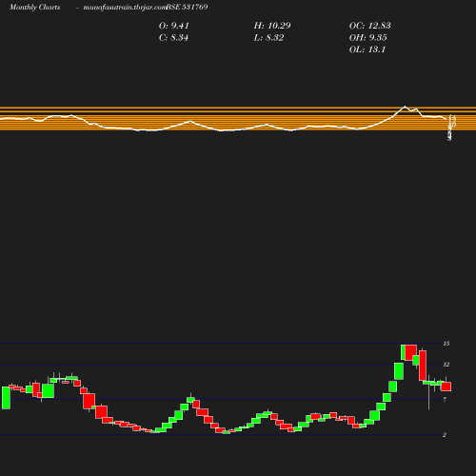Click the price axis label 2

point(445,435)
